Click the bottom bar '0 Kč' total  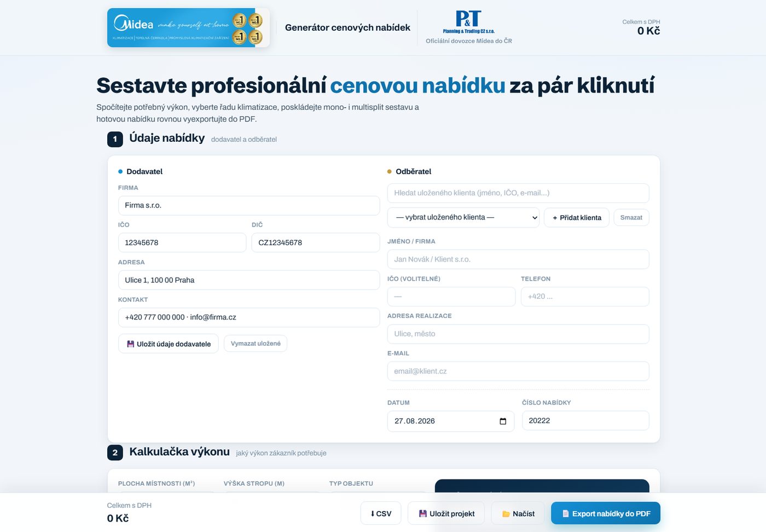(x=118, y=518)
